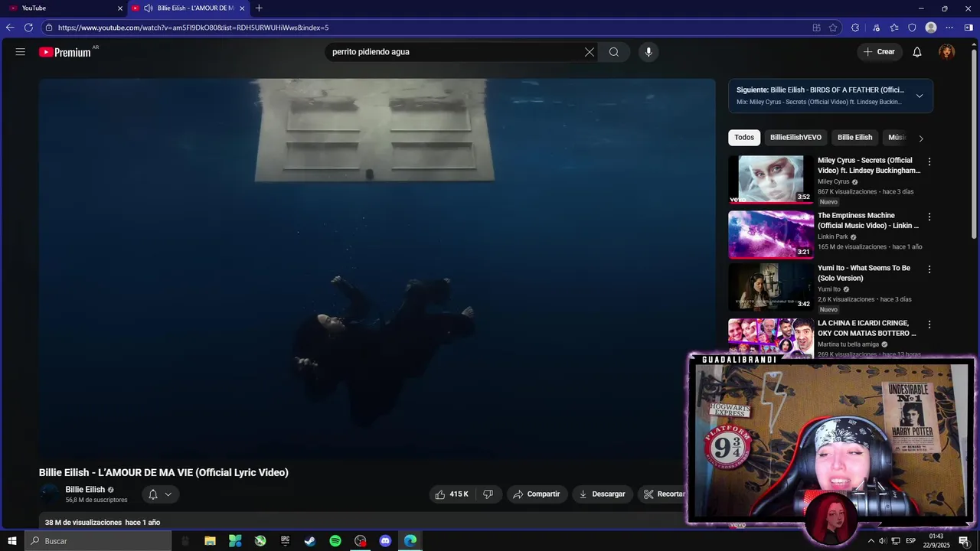Show hidden system tray icons

871,541
